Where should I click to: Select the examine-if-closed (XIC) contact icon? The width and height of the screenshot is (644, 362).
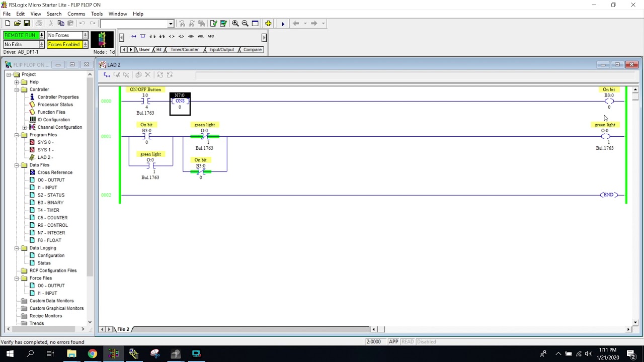(x=152, y=36)
